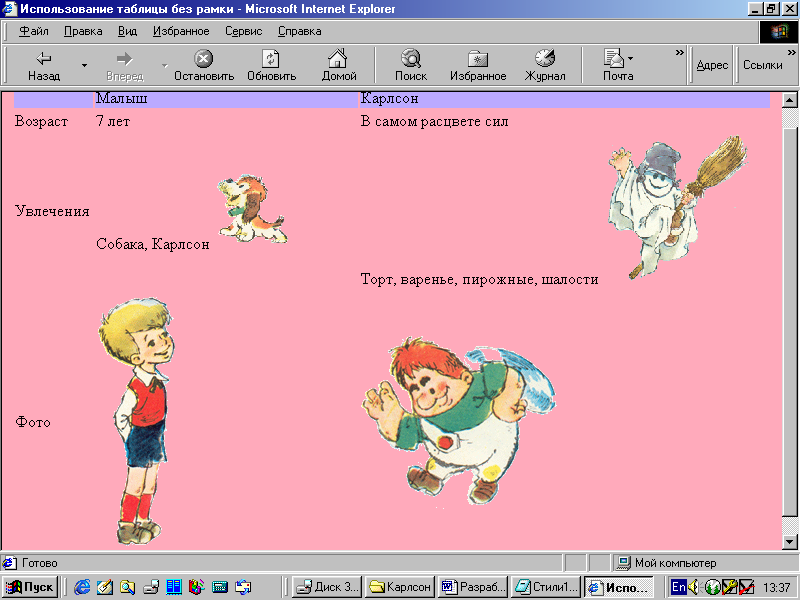Click Готово status bar text
The height and width of the screenshot is (600, 800).
click(39, 563)
